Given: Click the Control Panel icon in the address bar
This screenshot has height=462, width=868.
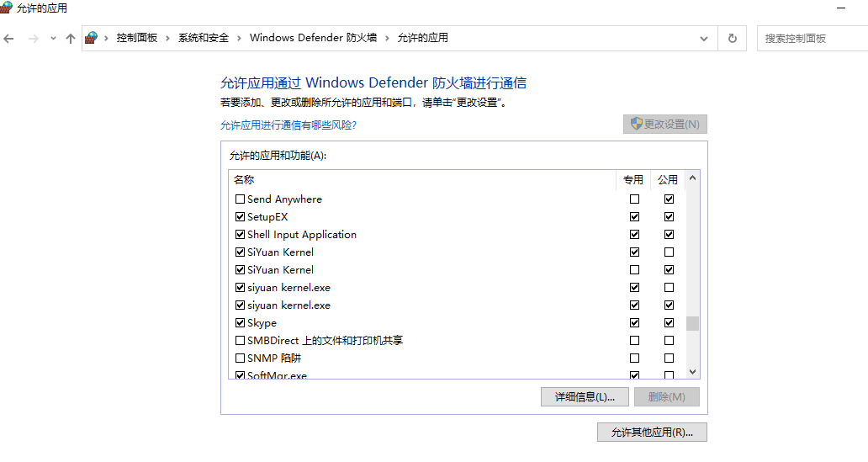Looking at the screenshot, I should click(x=92, y=38).
